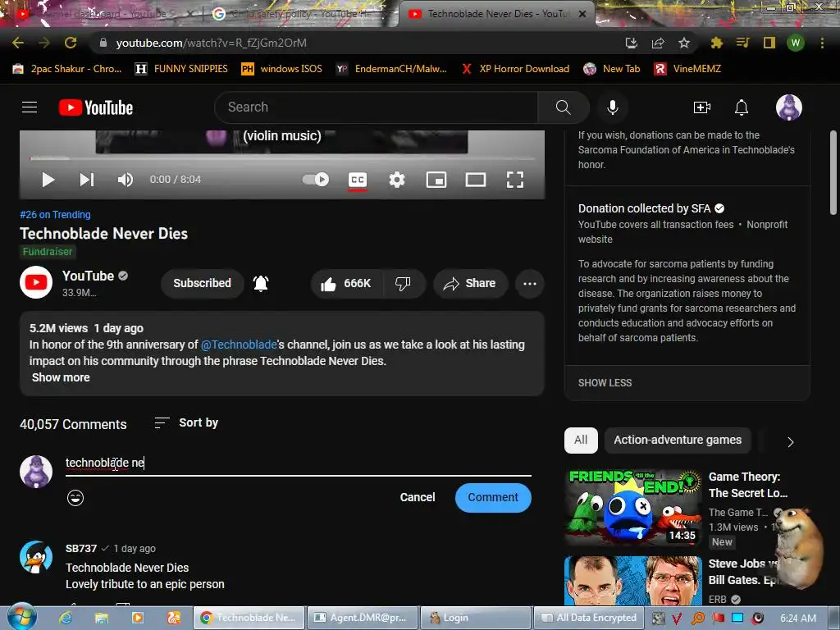
Task: Like the video with 666K likes
Action: click(x=346, y=283)
